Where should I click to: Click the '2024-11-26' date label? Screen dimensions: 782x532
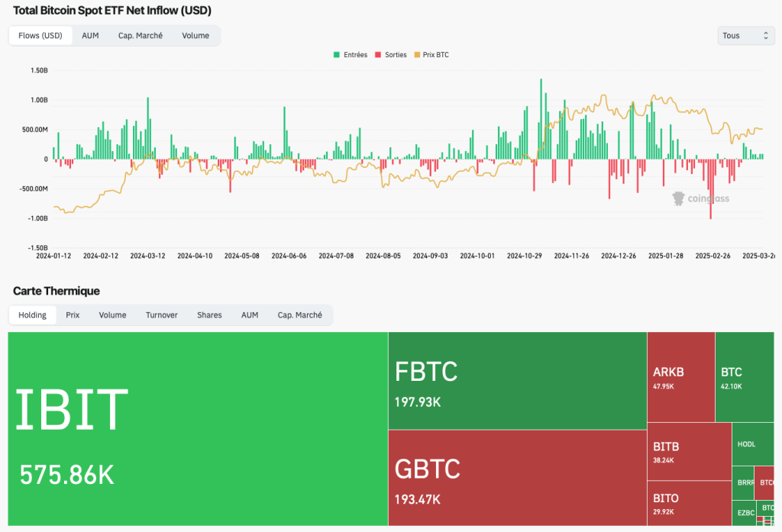point(571,256)
